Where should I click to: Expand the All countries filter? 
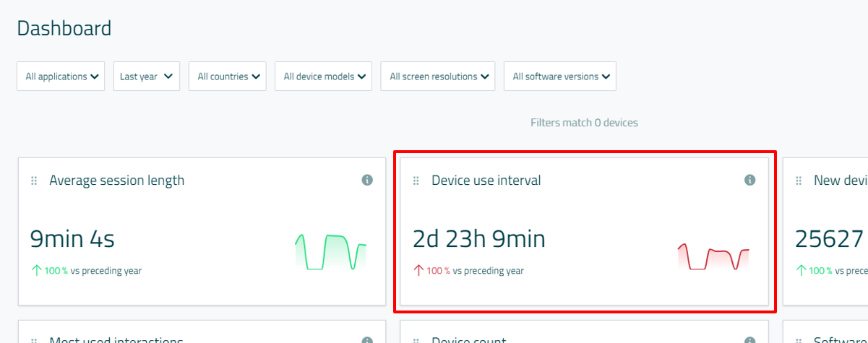[227, 77]
